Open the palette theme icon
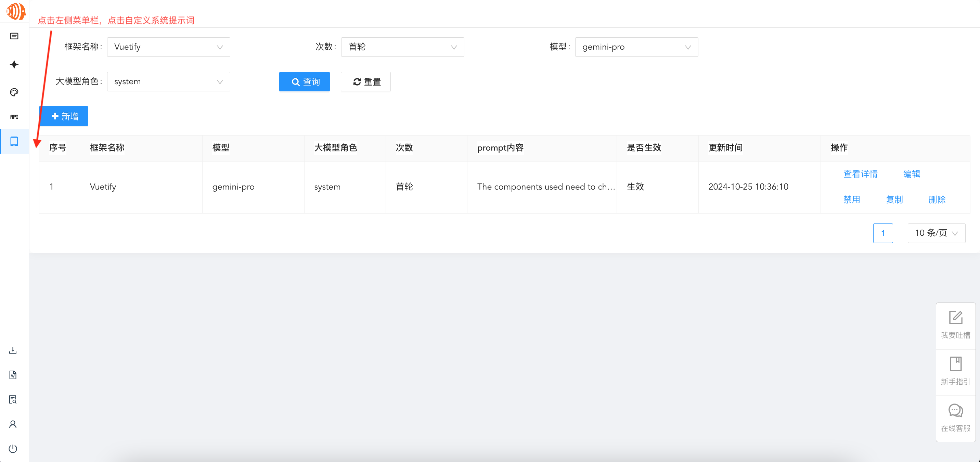Screen dimensions: 980x462 point(14,92)
